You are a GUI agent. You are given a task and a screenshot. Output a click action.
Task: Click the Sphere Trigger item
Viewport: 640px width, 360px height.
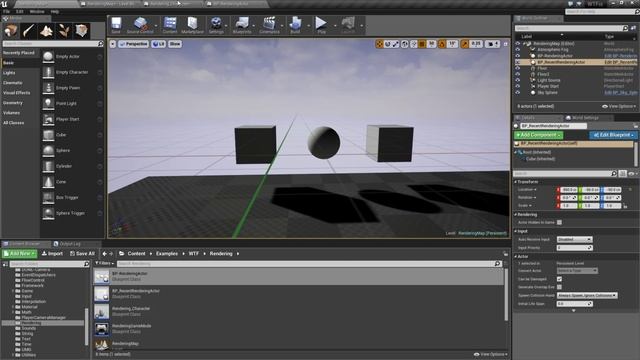pos(72,213)
